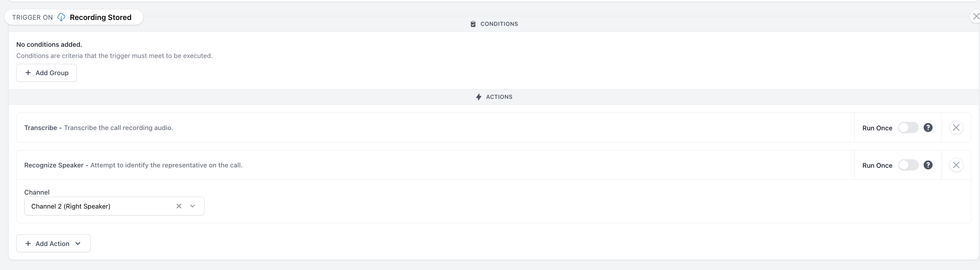This screenshot has width=980, height=270.
Task: Remove the Recognize Speaker action
Action: (x=956, y=165)
